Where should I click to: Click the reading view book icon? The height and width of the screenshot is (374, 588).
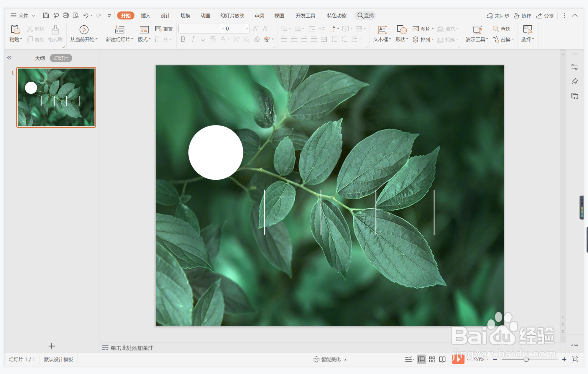coord(442,359)
